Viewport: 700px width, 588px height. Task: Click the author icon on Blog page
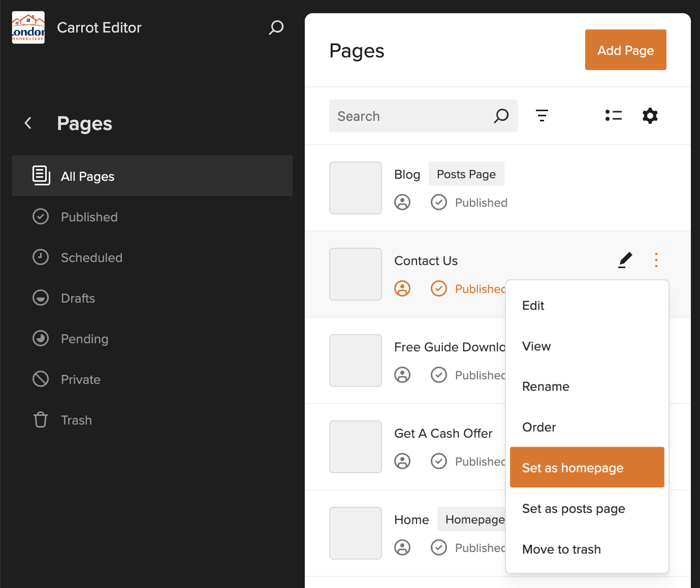402,203
